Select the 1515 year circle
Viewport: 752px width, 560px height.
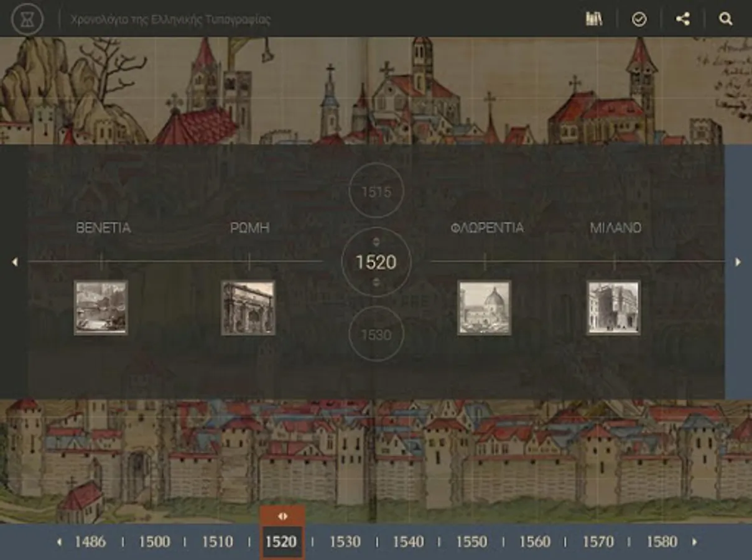pos(376,191)
